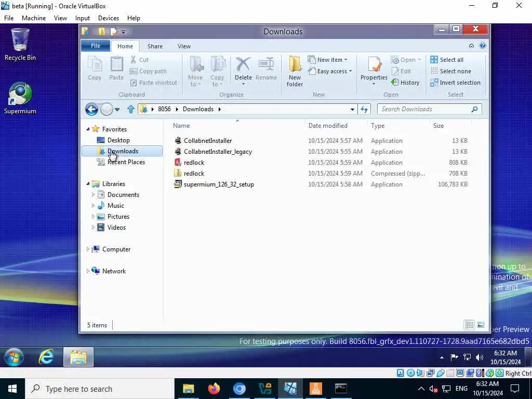Image resolution: width=532 pixels, height=399 pixels.
Task: Select the Music library
Action: [116, 206]
